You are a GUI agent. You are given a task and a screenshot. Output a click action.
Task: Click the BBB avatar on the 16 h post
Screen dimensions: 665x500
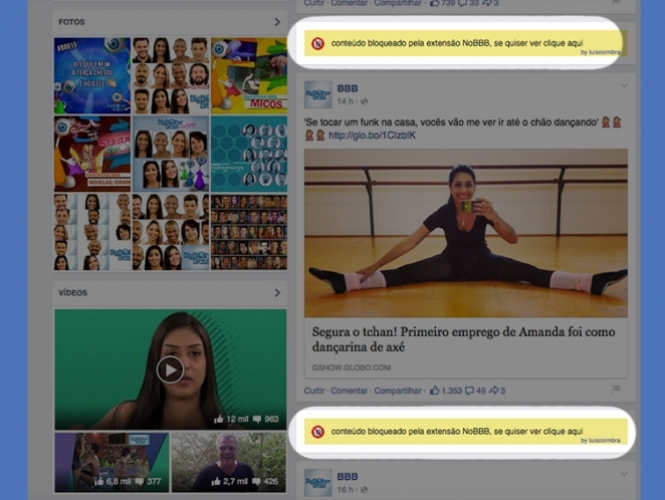click(x=318, y=483)
